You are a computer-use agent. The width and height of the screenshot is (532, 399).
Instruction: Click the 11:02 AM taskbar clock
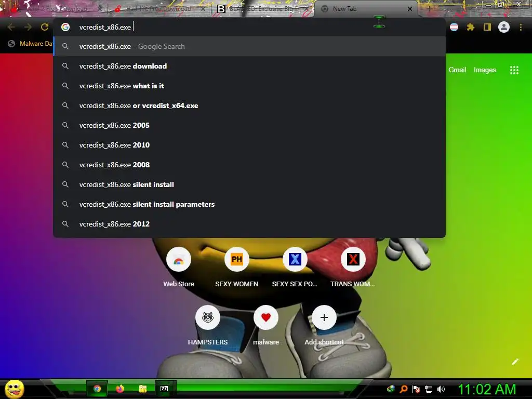[487, 389]
